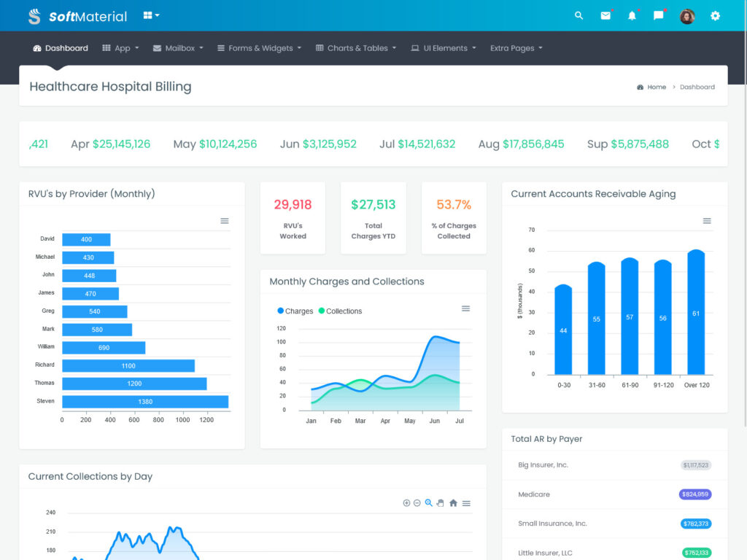Open the chat messages icon
Screen dimensions: 747x560
point(659,15)
